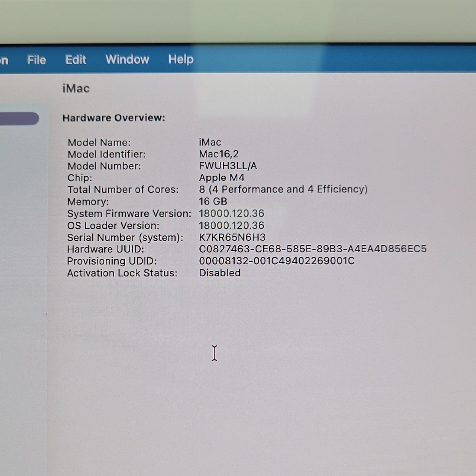Viewport: 476px width, 476px height.
Task: Select the Hardware UUID value C0827463-CE68
Action: [x=313, y=249]
